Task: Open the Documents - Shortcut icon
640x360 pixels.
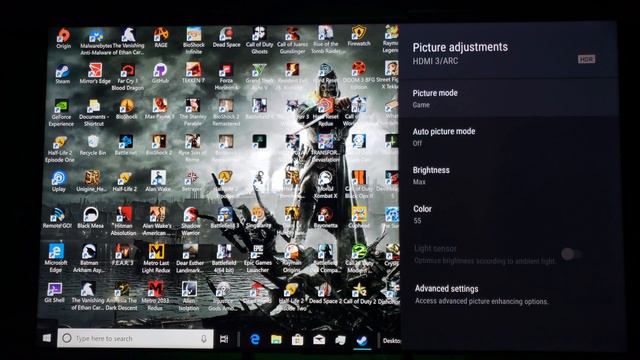Action: coord(94,113)
